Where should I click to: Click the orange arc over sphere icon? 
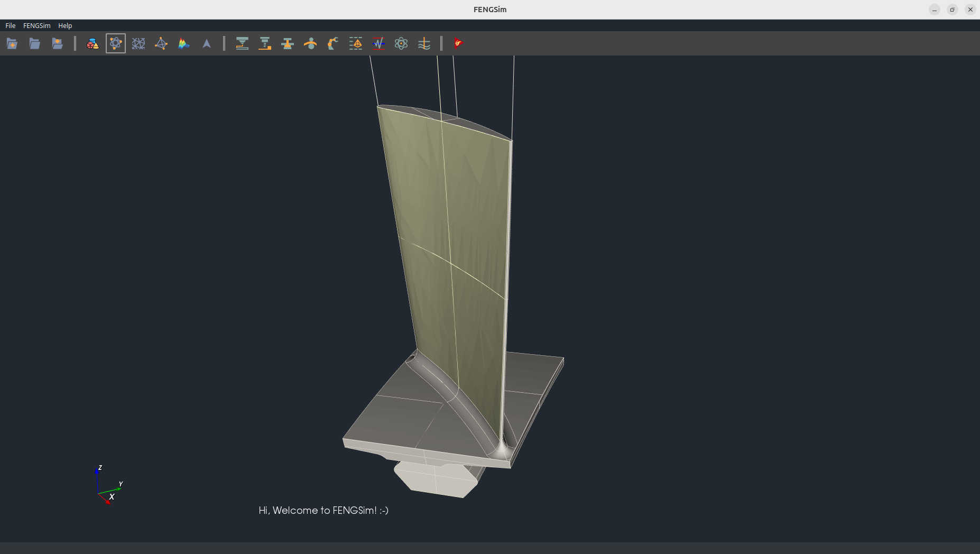pos(310,43)
